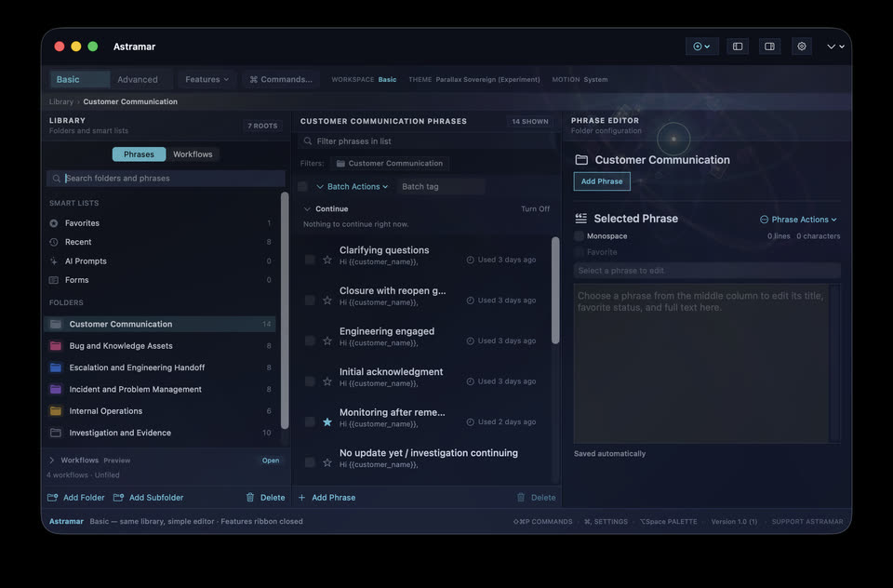The width and height of the screenshot is (893, 588).
Task: Open the Features dropdown
Action: coord(207,79)
